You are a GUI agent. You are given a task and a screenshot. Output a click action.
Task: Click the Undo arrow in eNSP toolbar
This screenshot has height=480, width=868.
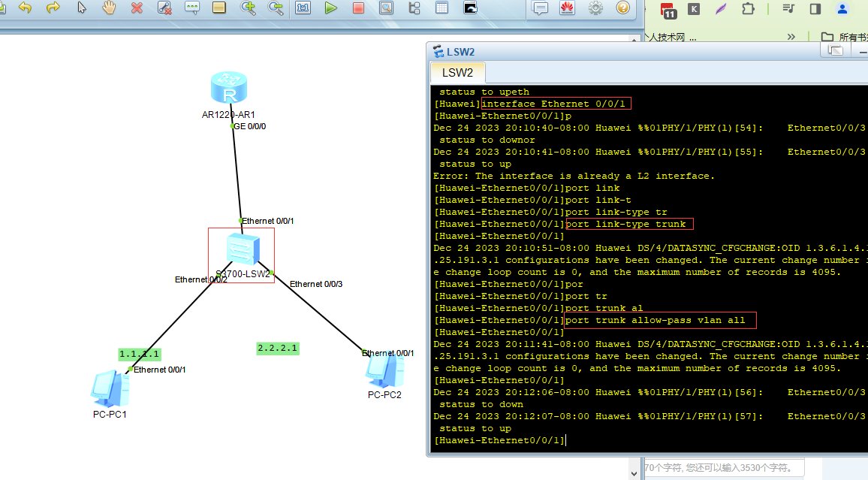point(26,8)
